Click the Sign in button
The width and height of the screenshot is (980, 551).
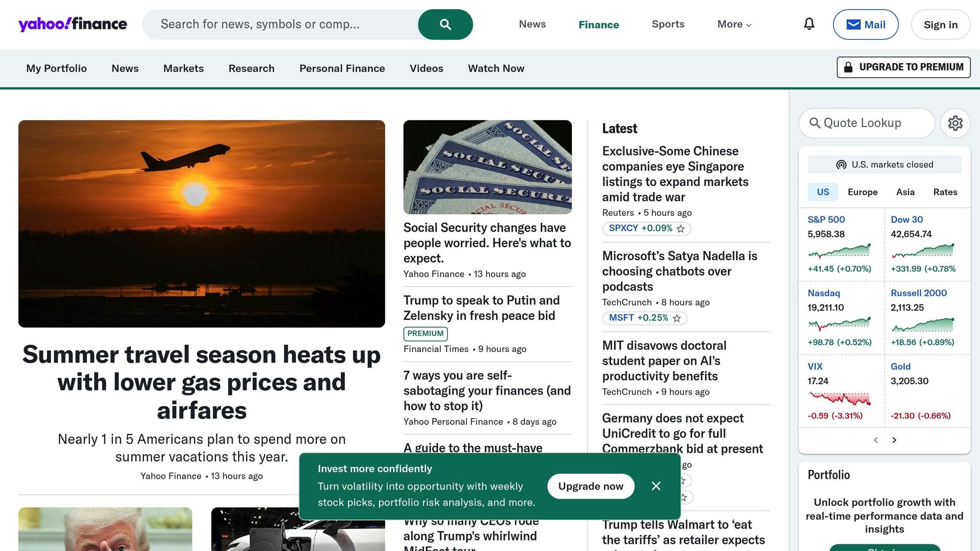(x=940, y=24)
